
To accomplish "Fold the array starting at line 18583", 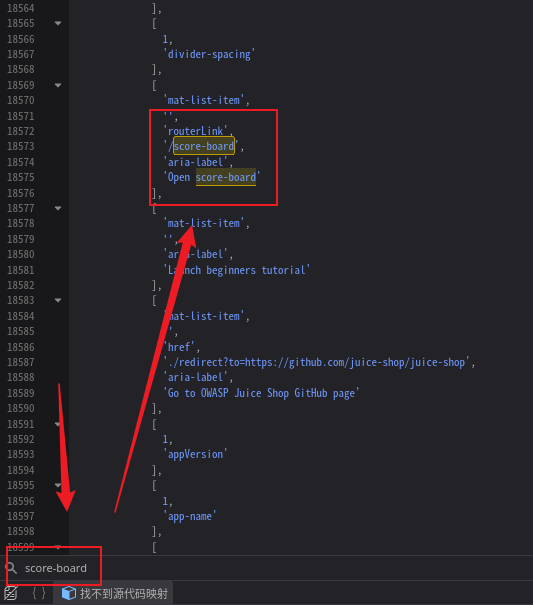I will pyautogui.click(x=58, y=300).
